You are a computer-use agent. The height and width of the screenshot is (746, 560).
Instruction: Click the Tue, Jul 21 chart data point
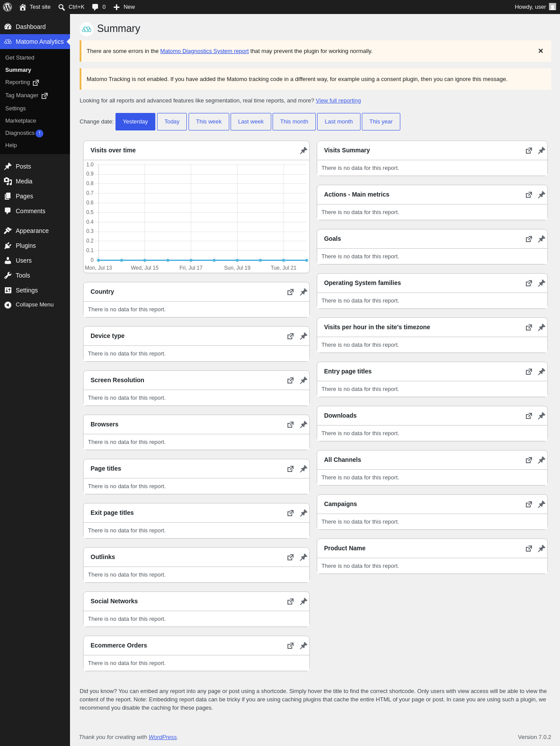pos(283,260)
